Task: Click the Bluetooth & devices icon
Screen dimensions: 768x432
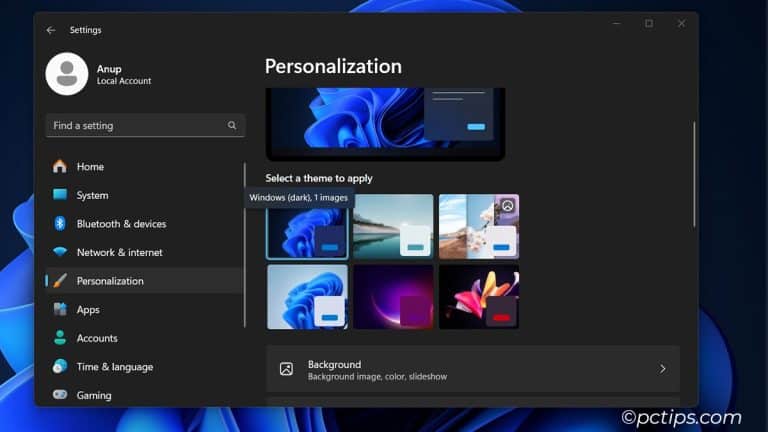Action: pyautogui.click(x=60, y=224)
